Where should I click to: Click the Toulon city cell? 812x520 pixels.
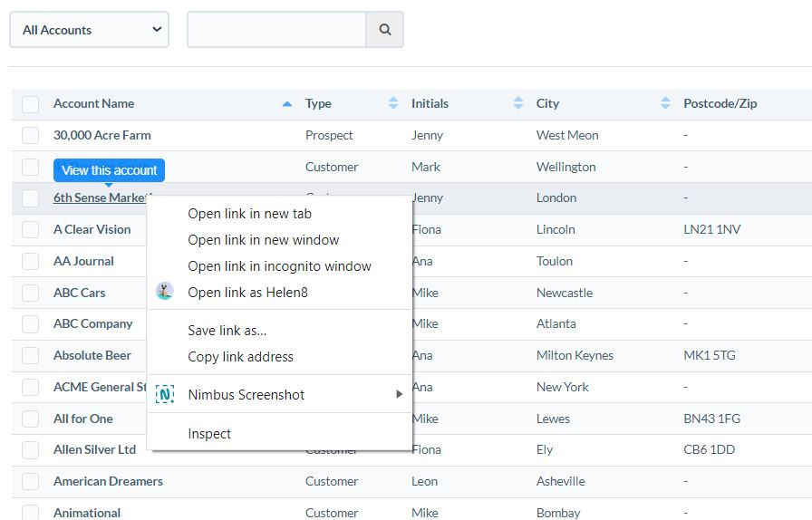[555, 261]
